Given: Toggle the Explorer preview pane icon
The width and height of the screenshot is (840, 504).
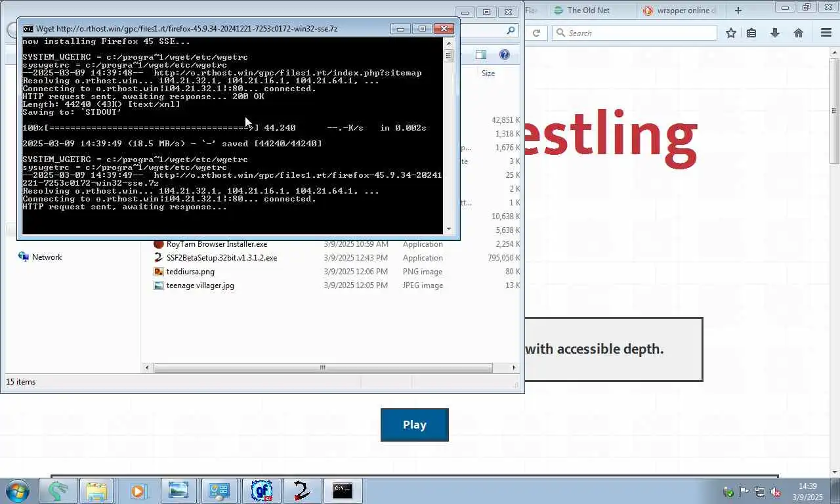Looking at the screenshot, I should pos(481,54).
